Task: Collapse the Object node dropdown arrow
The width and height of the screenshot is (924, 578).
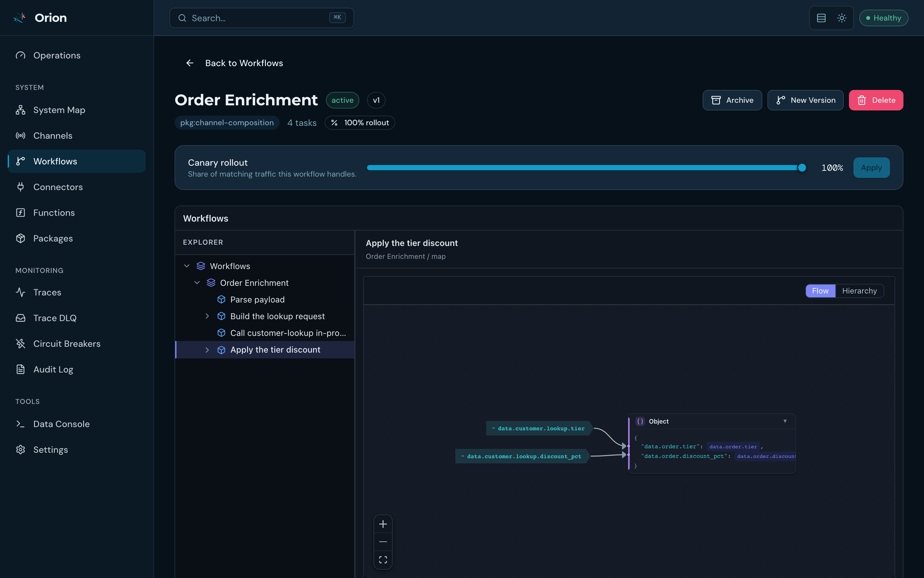Action: click(x=785, y=421)
